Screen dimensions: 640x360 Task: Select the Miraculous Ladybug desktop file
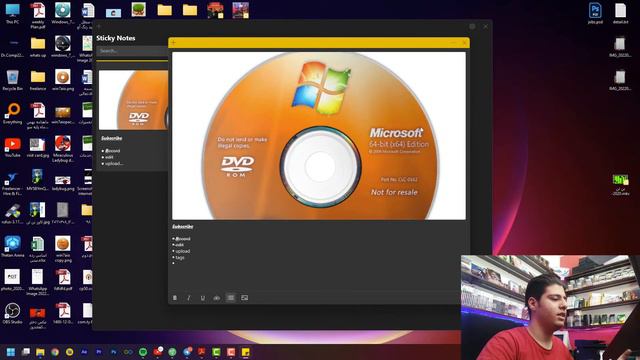click(62, 149)
